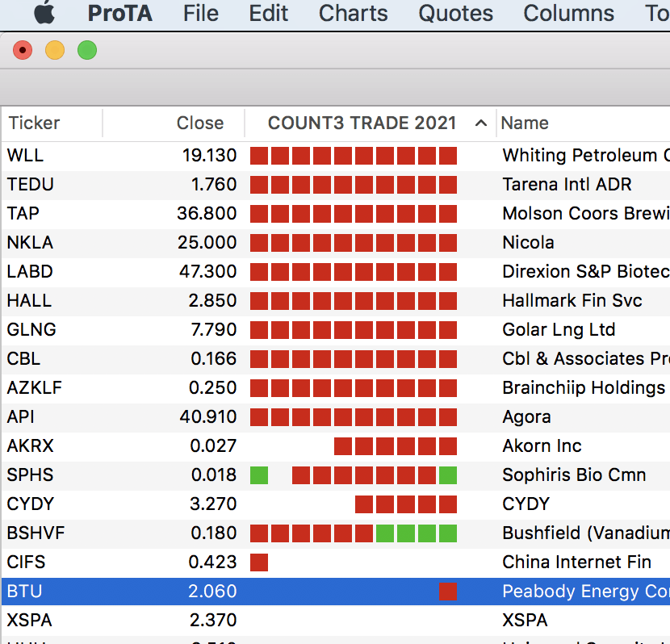Sort by the Close column header
This screenshot has height=644, width=670.
(199, 123)
